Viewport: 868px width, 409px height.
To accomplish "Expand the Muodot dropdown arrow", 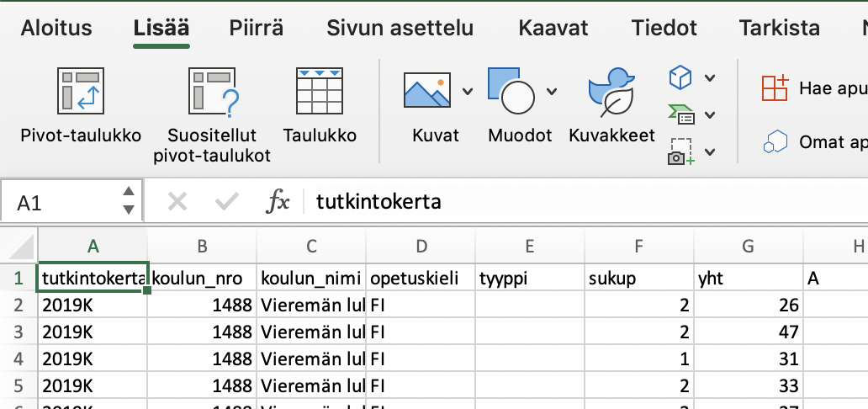I will click(x=552, y=91).
